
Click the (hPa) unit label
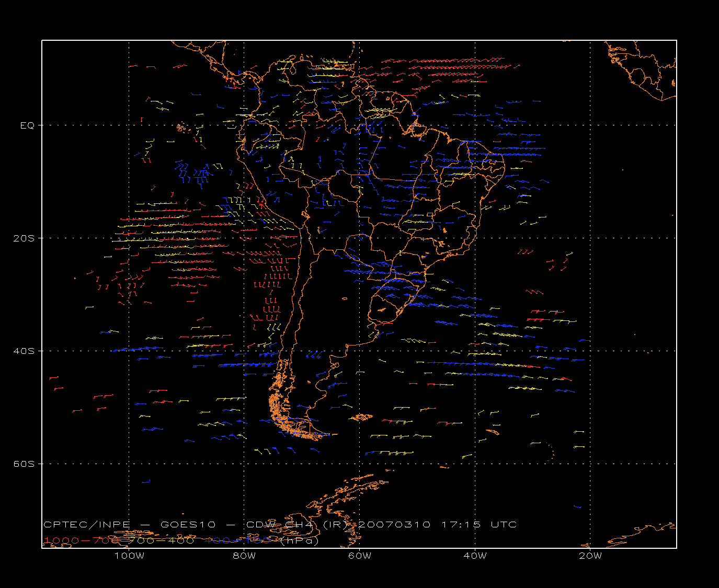point(300,541)
